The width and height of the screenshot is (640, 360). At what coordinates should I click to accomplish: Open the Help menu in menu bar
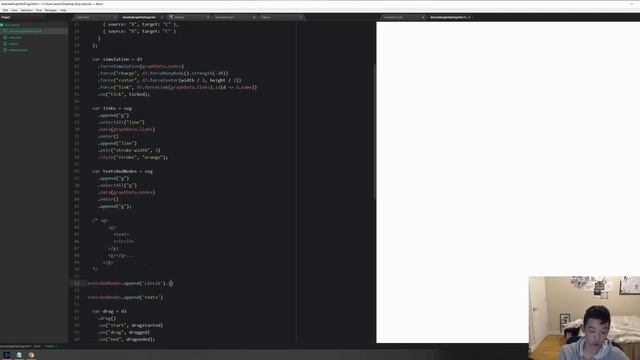point(63,10)
